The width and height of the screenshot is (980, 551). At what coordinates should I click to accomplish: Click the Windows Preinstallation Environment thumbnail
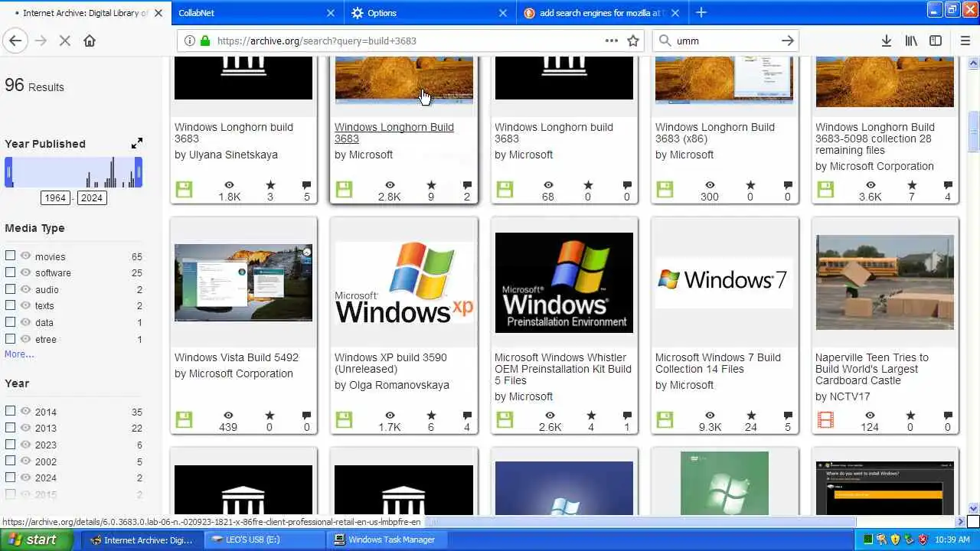[564, 282]
